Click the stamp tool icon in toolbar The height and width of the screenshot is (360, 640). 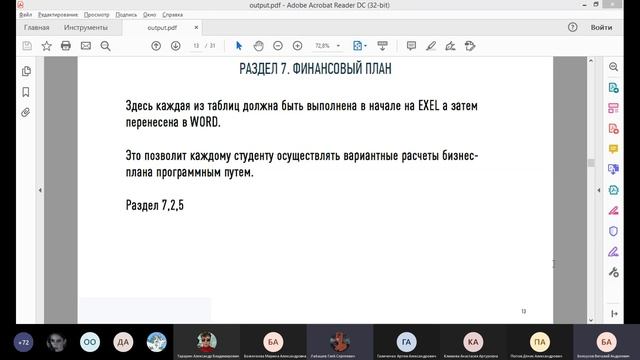tap(470, 46)
